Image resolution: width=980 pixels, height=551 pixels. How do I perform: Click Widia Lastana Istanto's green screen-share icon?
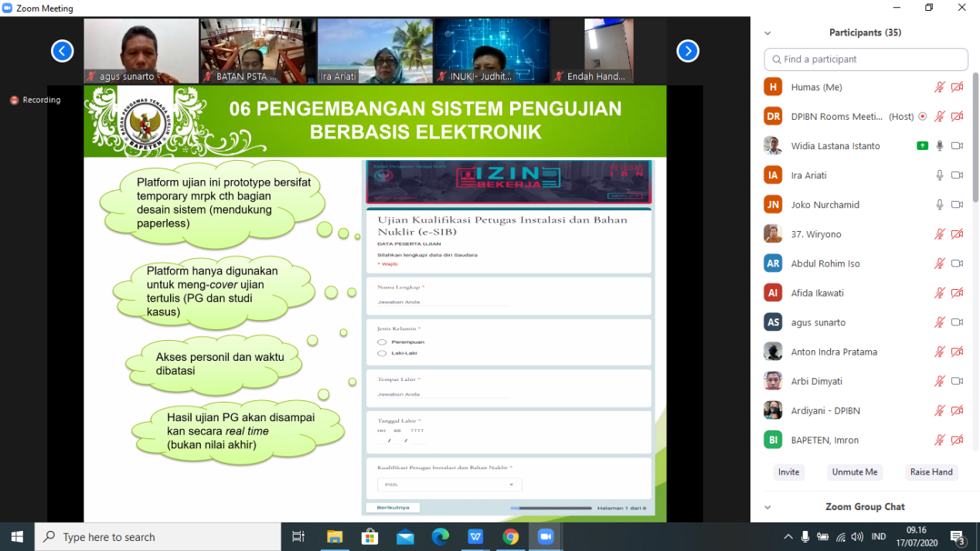[922, 146]
